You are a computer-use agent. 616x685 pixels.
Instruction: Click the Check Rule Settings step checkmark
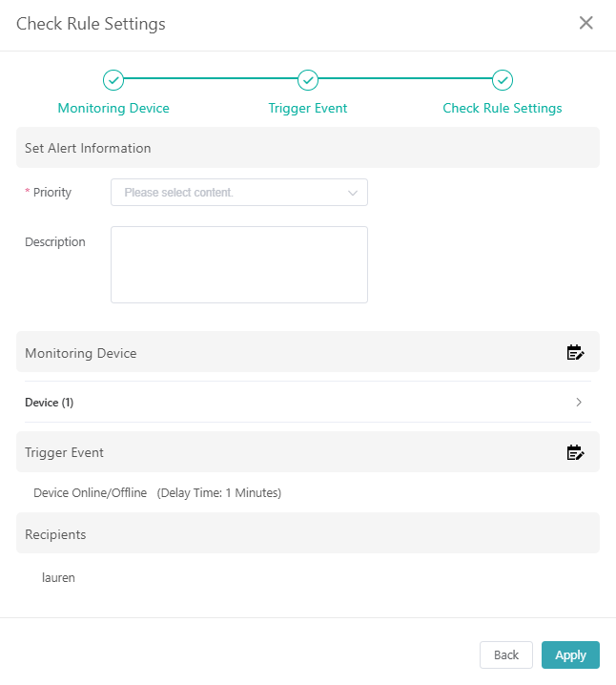(x=503, y=80)
